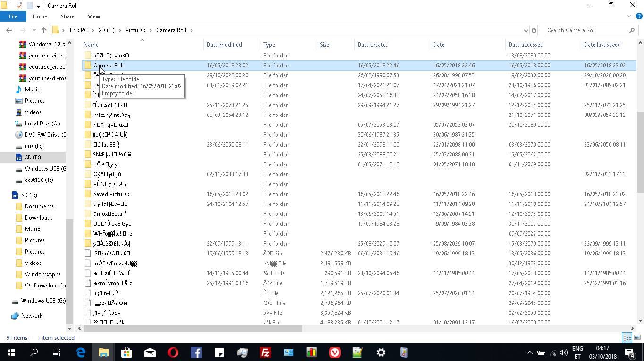This screenshot has width=644, height=361.
Task: Open the address bar previous locations dropdown
Action: pos(526,30)
